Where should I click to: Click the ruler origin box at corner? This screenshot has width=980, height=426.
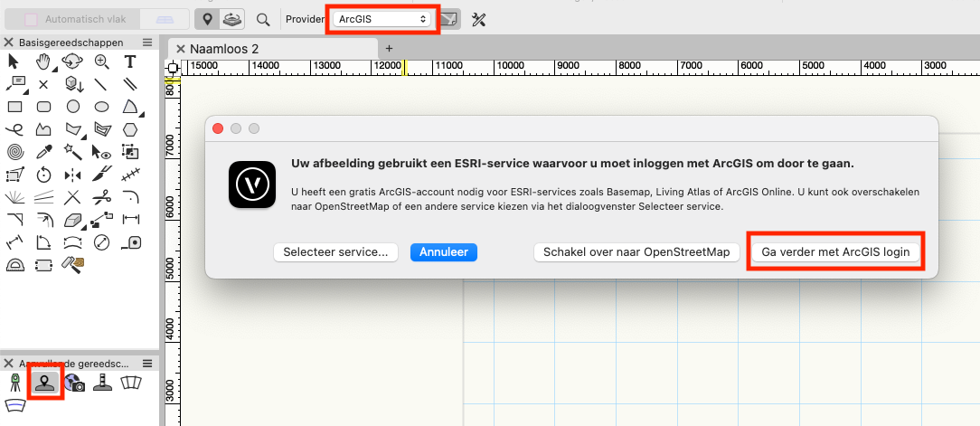(173, 68)
